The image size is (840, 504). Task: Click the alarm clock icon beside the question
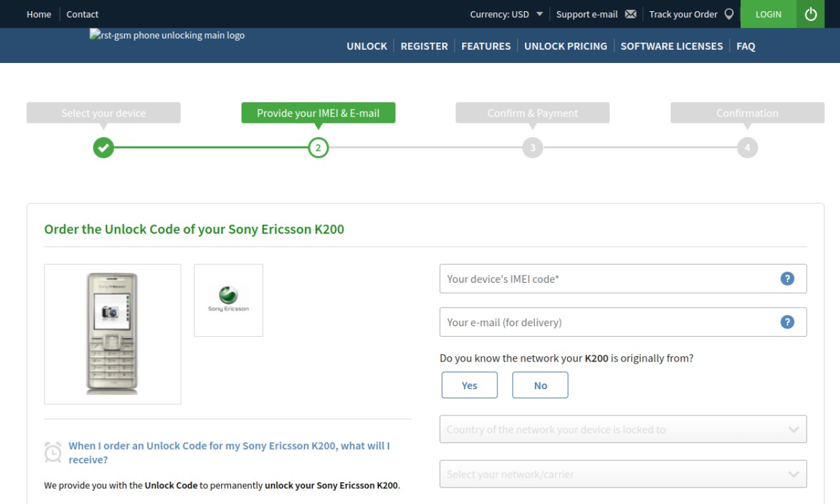point(52,452)
